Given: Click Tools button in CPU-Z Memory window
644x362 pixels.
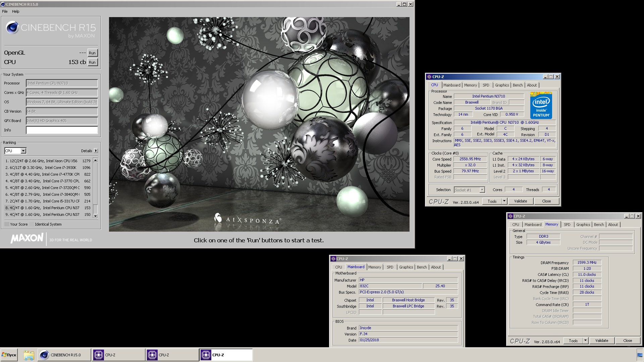Looking at the screenshot, I should pyautogui.click(x=573, y=341).
